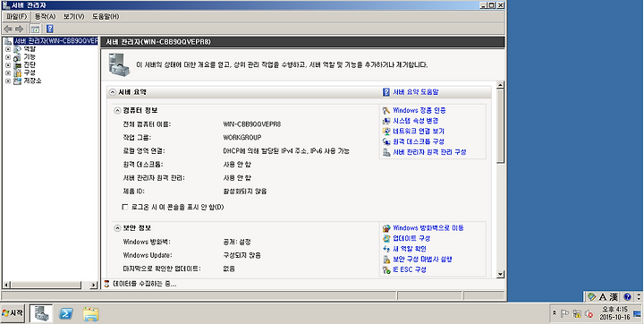Open Server Manager from the taskbar

[x=40, y=314]
